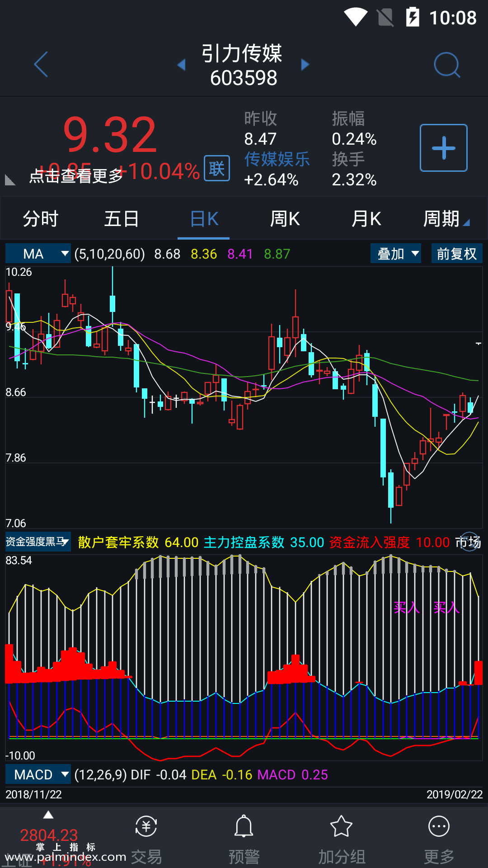Screen dimensions: 488x868
Task: Switch to the 月K tab
Action: (x=366, y=219)
